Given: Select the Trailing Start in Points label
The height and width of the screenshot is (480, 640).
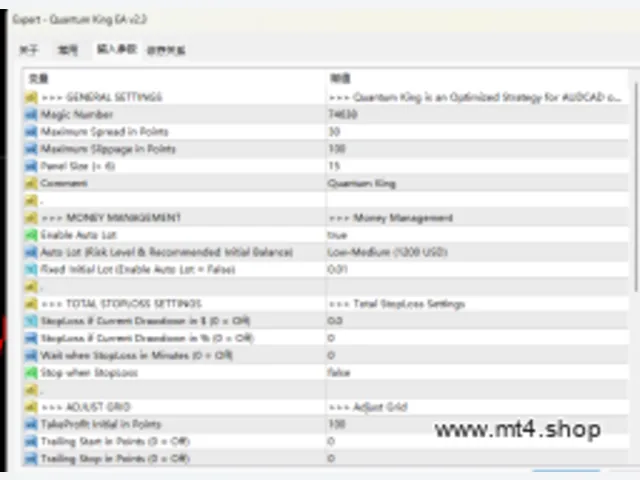Looking at the screenshot, I should [x=115, y=441].
